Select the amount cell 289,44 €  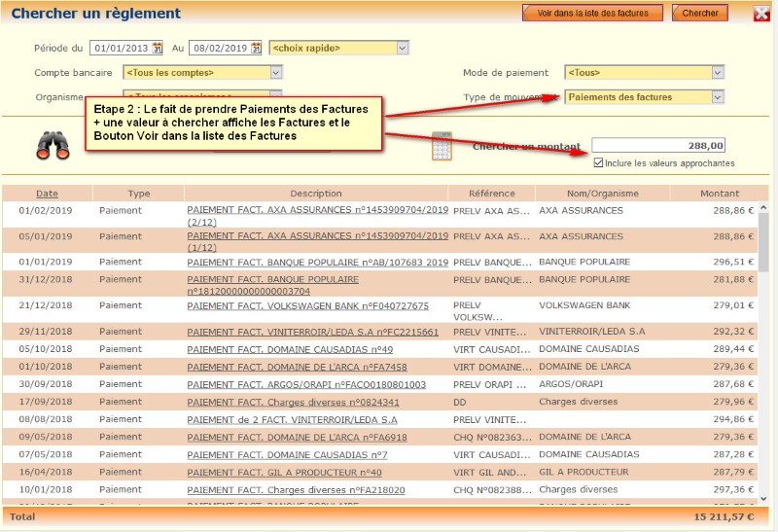pos(733,349)
